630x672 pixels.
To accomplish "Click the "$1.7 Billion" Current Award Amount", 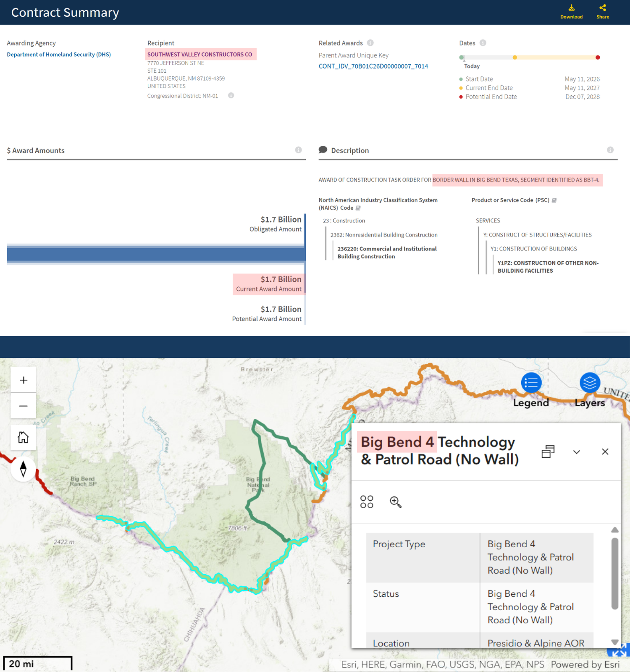I will pos(281,279).
